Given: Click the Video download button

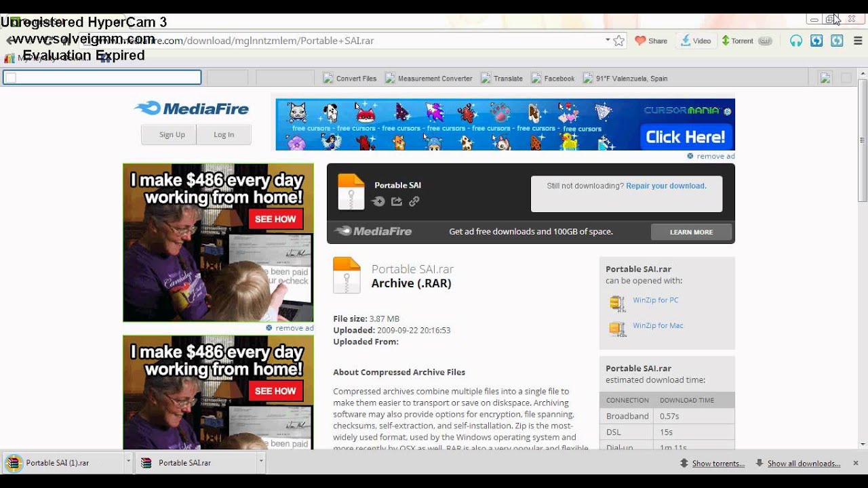Looking at the screenshot, I should coord(696,41).
